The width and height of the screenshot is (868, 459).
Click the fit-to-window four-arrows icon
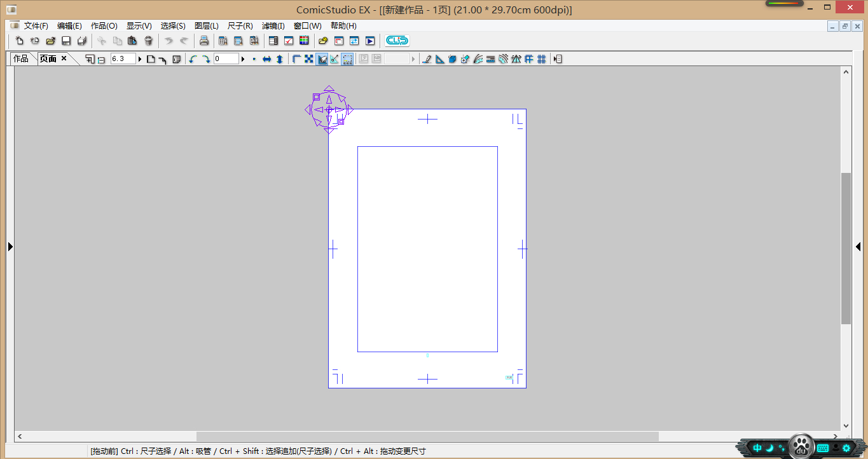click(308, 59)
